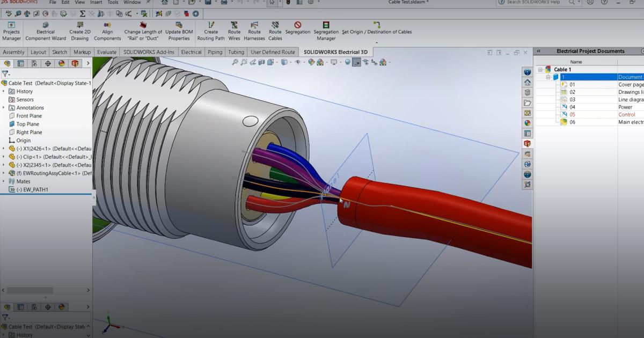
Task: Click the Save icon in top toolbar
Action: 208,3
